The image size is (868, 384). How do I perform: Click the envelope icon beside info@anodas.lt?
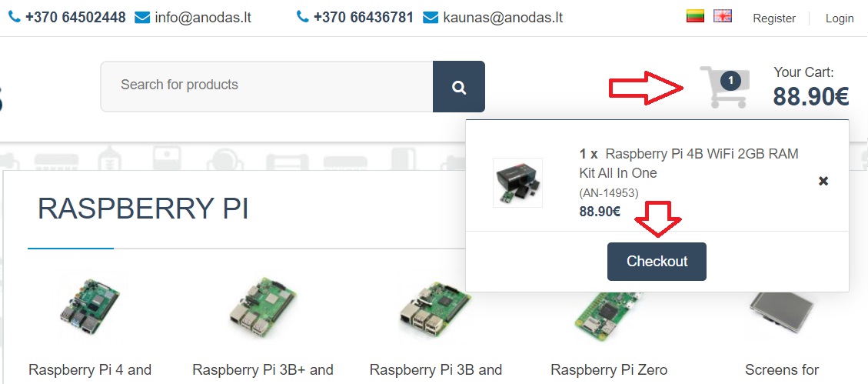[x=142, y=18]
